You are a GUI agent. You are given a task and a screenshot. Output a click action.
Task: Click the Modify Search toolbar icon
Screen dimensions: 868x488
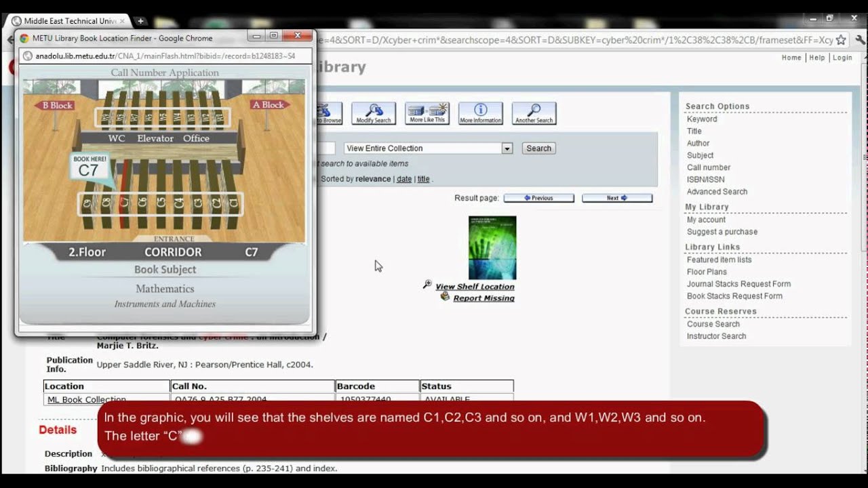click(374, 113)
